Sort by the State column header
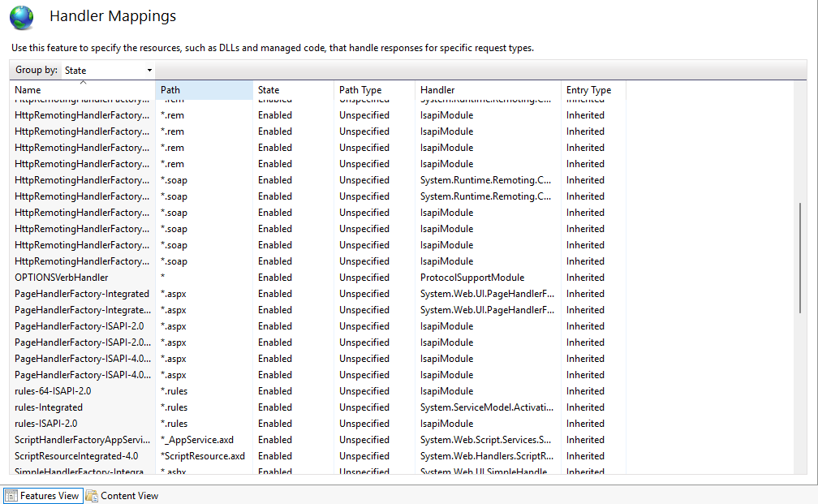818x504 pixels. [293, 90]
